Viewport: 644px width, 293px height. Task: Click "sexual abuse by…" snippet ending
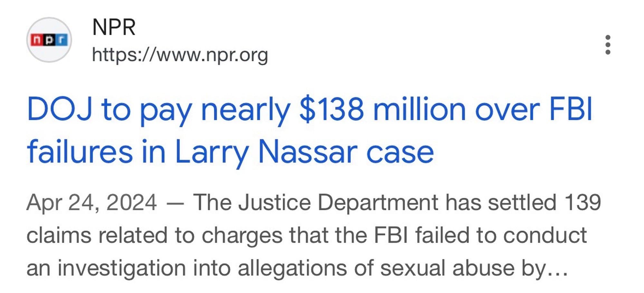[473, 268]
